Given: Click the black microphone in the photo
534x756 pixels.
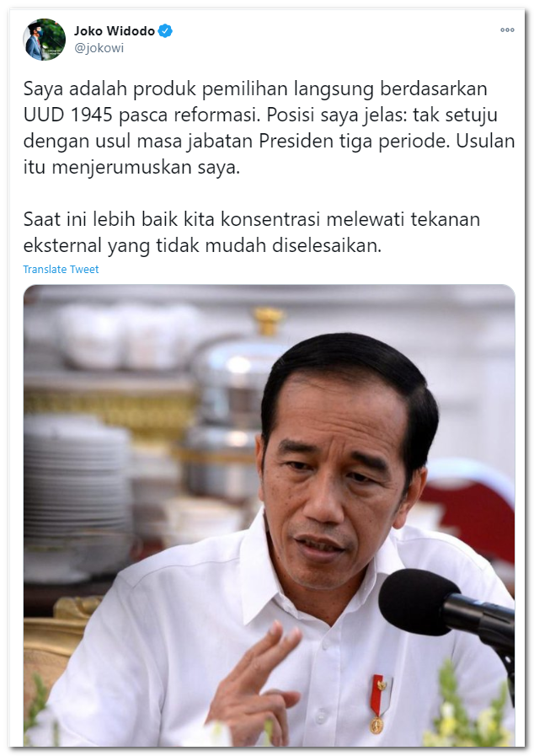Looking at the screenshot, I should 446,609.
